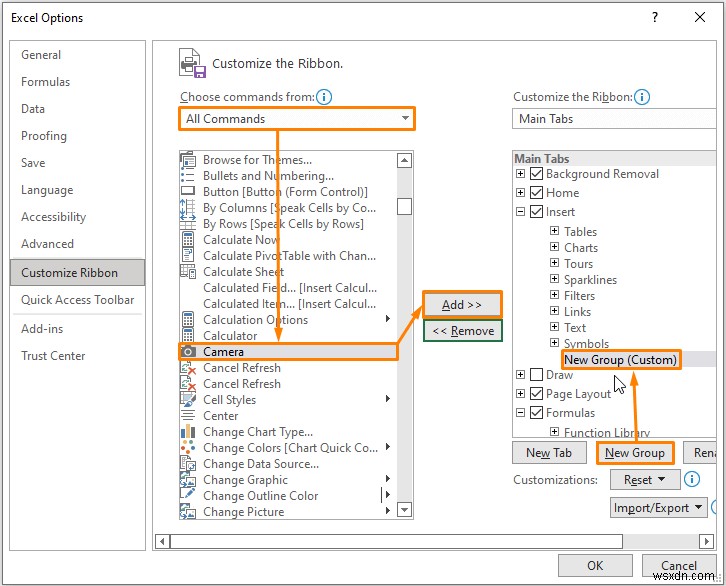Click the << Remove button
The image size is (726, 586).
click(463, 330)
